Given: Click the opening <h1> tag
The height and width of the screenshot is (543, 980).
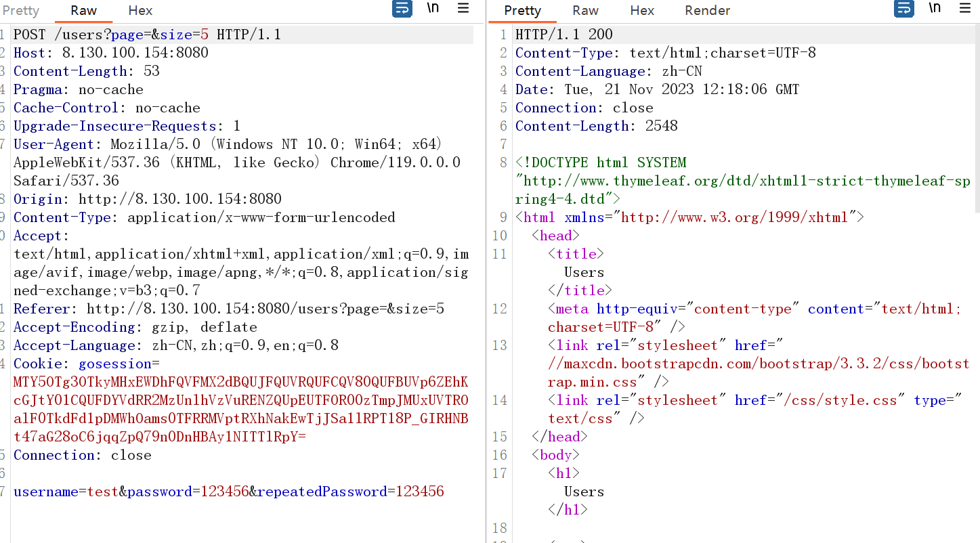Looking at the screenshot, I should point(564,473).
